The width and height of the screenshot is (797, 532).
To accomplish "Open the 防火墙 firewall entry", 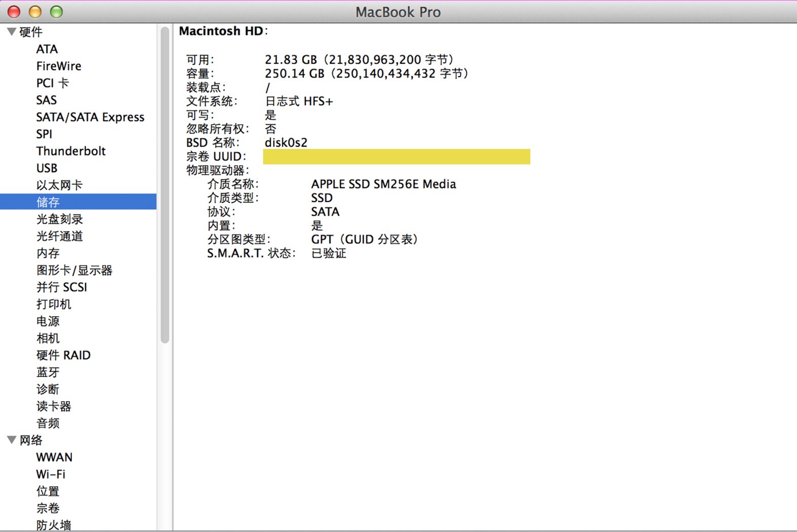I will point(53,524).
